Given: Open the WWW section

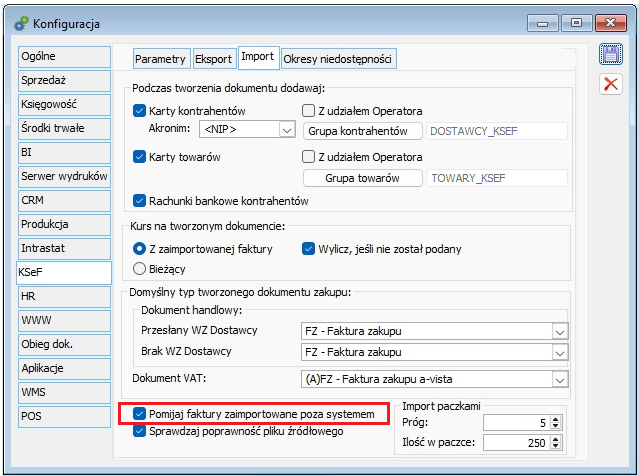Looking at the screenshot, I should click(64, 320).
